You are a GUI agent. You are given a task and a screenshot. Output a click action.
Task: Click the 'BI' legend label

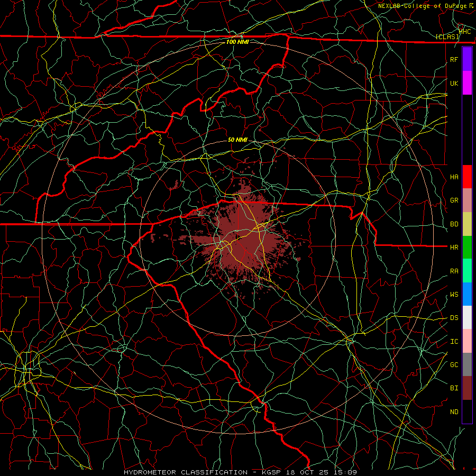454,388
